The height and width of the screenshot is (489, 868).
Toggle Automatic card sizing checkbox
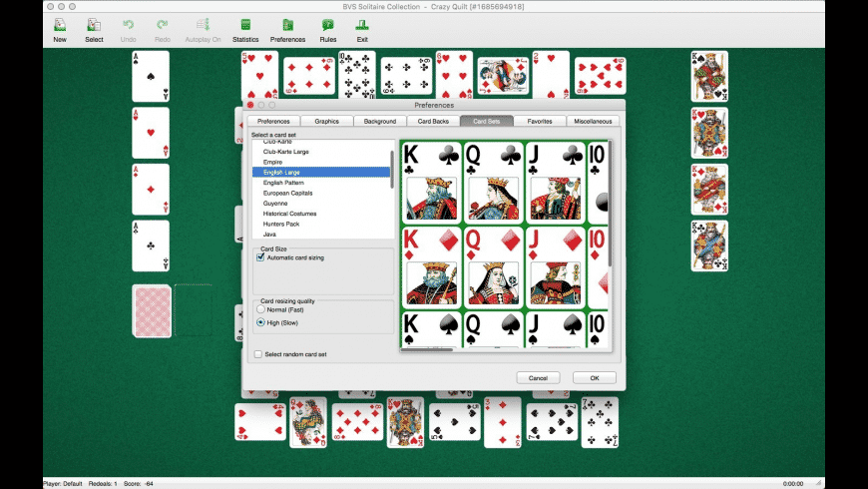(x=260, y=257)
